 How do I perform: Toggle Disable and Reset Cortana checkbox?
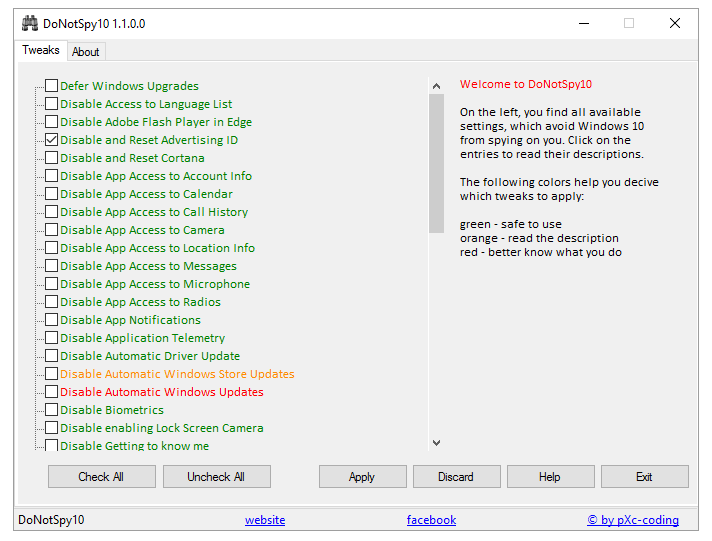point(52,158)
